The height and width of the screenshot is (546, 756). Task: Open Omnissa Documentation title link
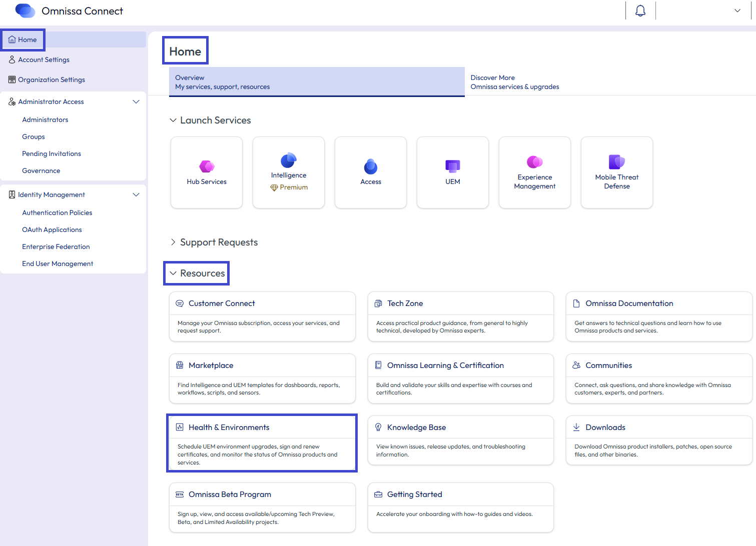tap(629, 303)
